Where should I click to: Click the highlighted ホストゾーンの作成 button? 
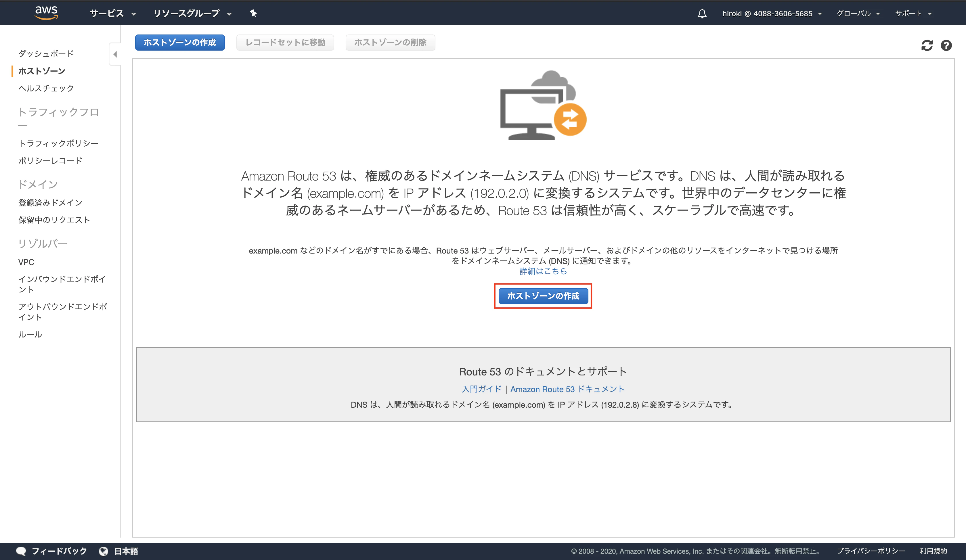pos(543,296)
